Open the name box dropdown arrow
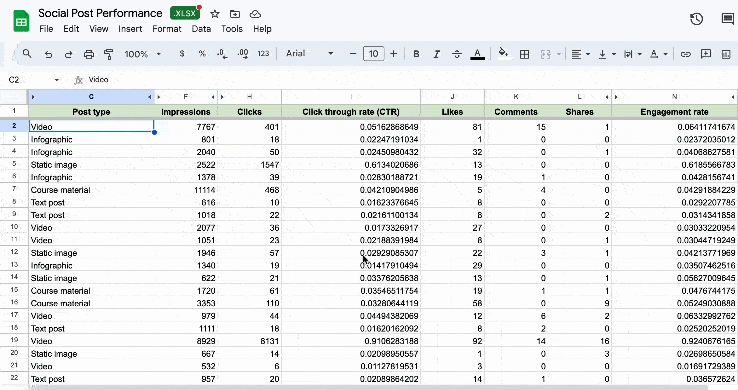 57,80
